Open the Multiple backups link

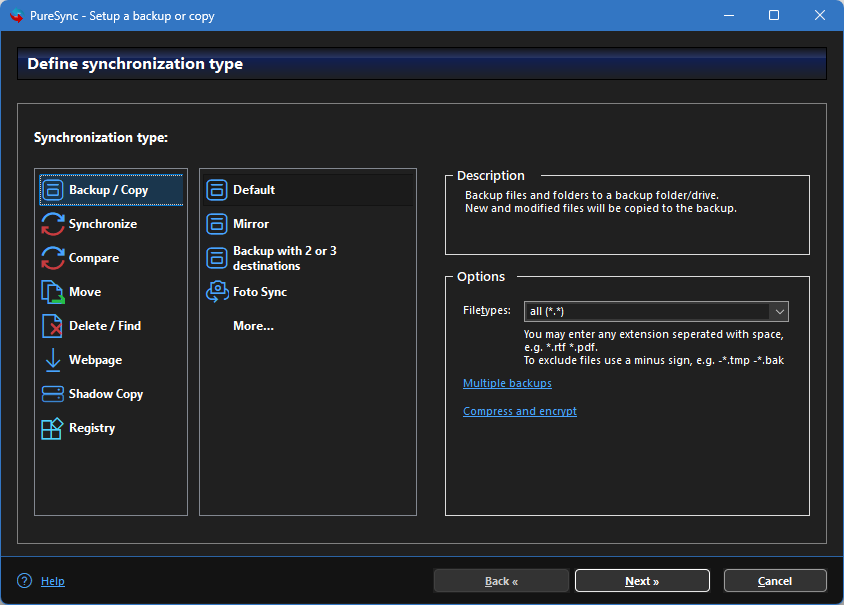coord(507,383)
